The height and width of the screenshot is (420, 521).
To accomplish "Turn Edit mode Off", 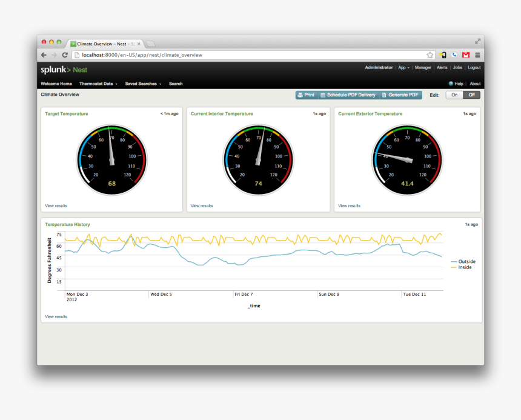I will pos(471,95).
